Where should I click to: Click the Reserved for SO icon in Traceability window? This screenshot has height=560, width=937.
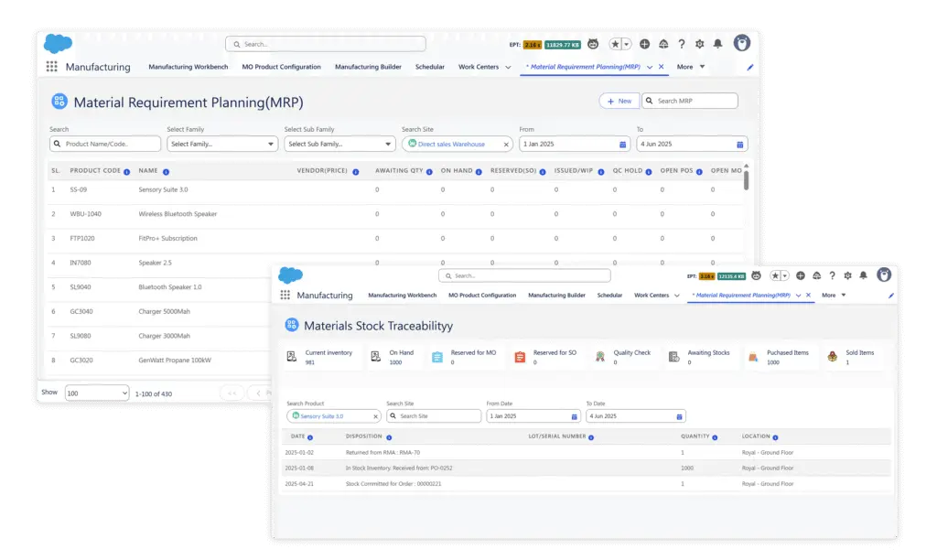click(520, 357)
